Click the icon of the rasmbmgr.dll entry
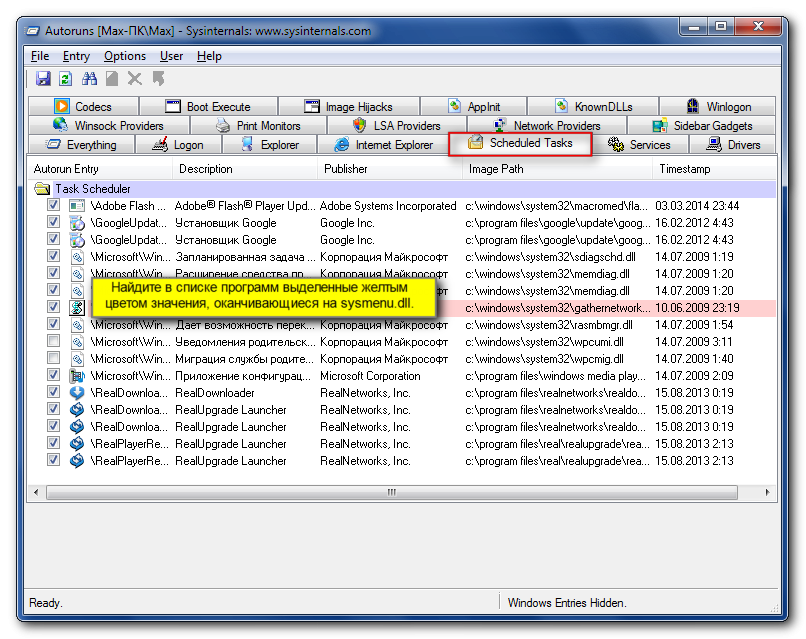 pyautogui.click(x=77, y=325)
